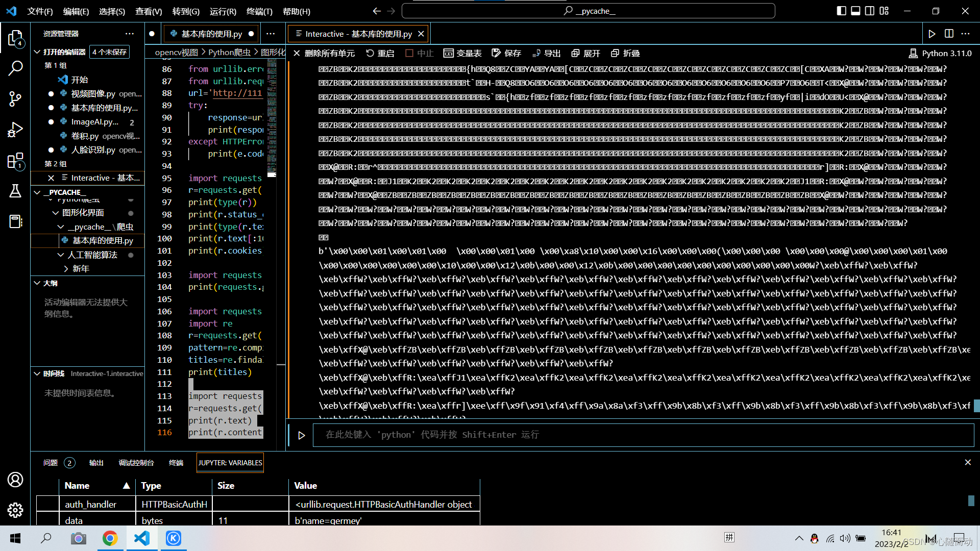Open Search view in the Activity Bar
This screenshot has width=980, height=551.
click(x=15, y=67)
